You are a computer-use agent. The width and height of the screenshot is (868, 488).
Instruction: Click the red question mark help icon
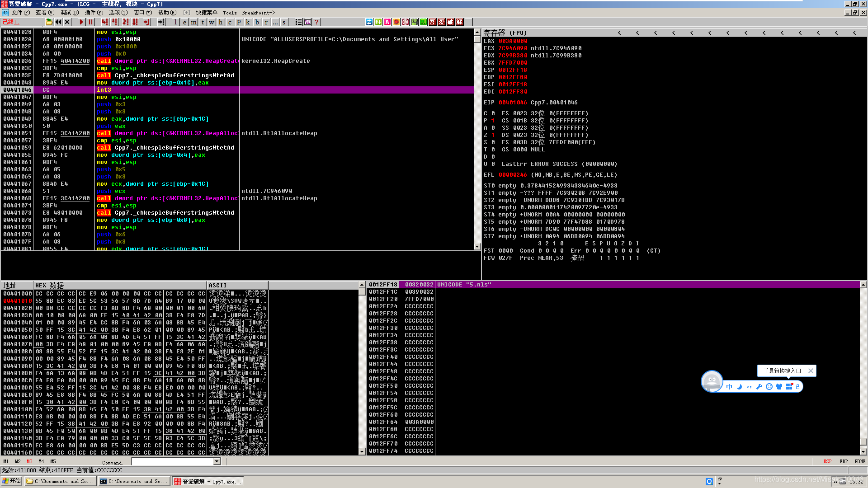click(x=316, y=22)
